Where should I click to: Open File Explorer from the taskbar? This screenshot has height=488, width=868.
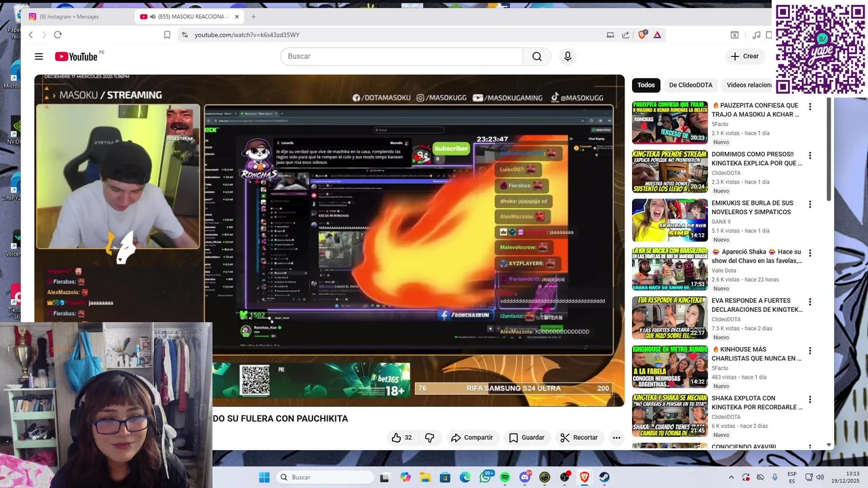(425, 477)
